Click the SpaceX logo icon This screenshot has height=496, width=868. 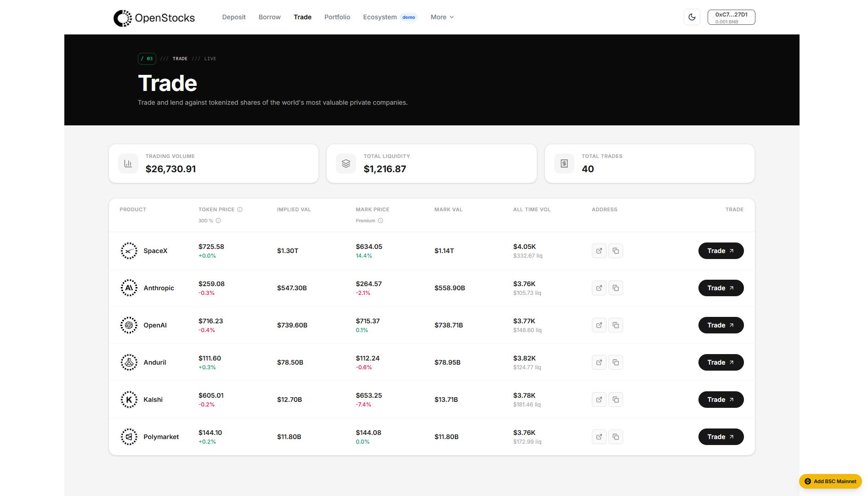[x=129, y=251]
